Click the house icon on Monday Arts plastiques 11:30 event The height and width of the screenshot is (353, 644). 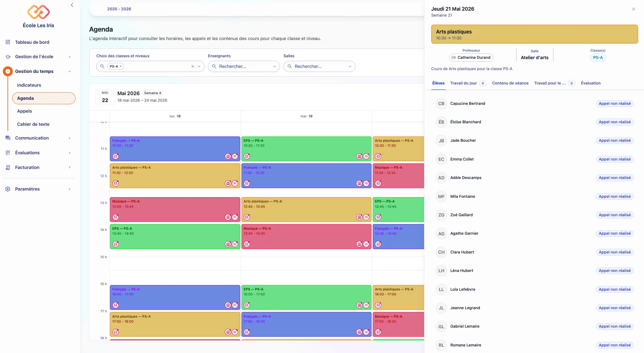pos(228,183)
